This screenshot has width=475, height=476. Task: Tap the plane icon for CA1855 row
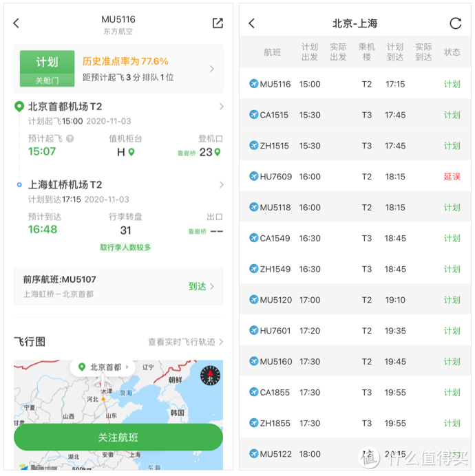[253, 392]
